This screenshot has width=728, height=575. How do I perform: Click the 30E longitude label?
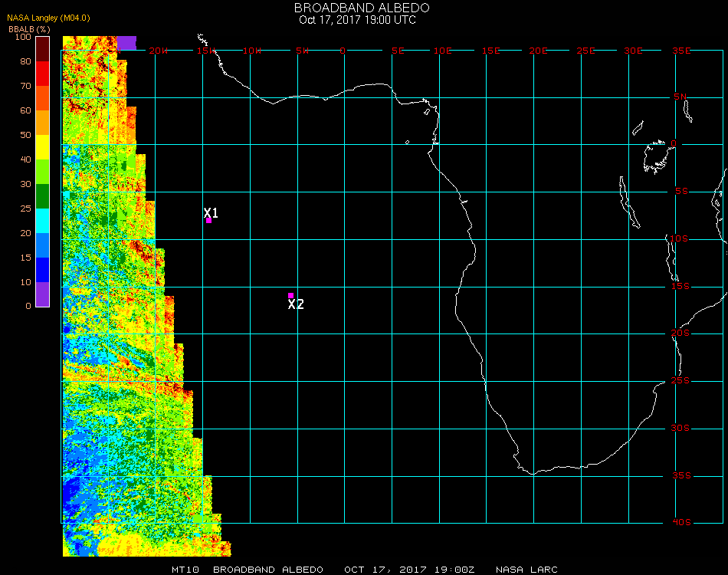tap(633, 51)
